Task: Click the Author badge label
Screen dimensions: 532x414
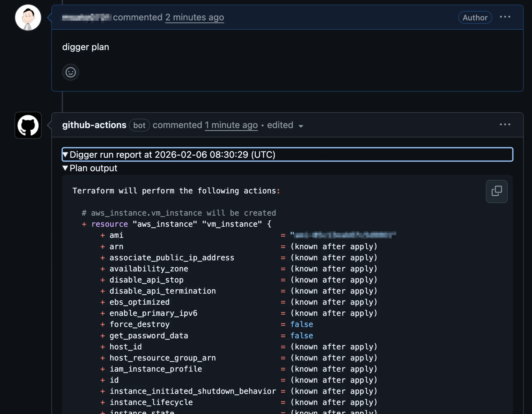Action: click(x=475, y=18)
